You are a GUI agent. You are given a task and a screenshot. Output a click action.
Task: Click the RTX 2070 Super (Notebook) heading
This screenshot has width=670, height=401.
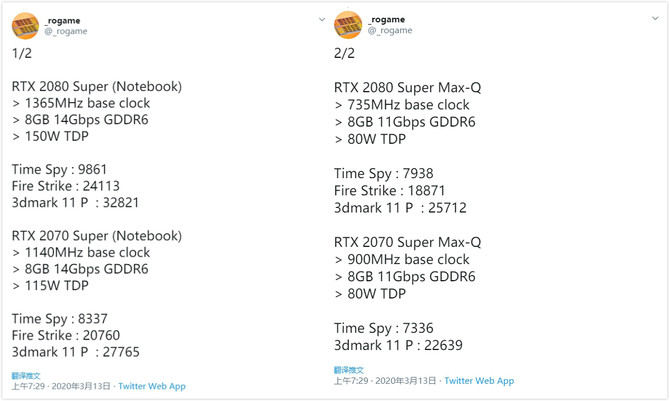click(97, 236)
